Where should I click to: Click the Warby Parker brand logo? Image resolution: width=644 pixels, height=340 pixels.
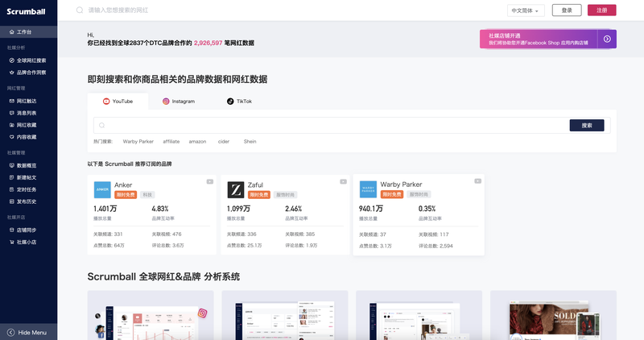(x=368, y=189)
